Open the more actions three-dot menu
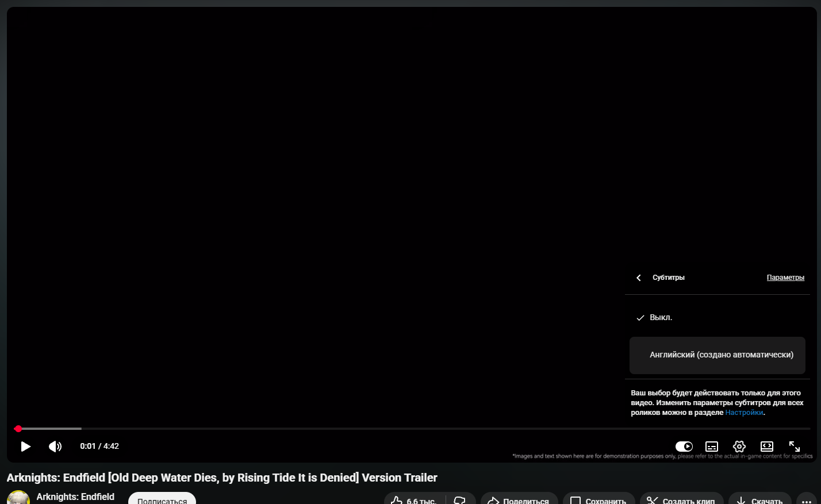The image size is (821, 504). 807,499
